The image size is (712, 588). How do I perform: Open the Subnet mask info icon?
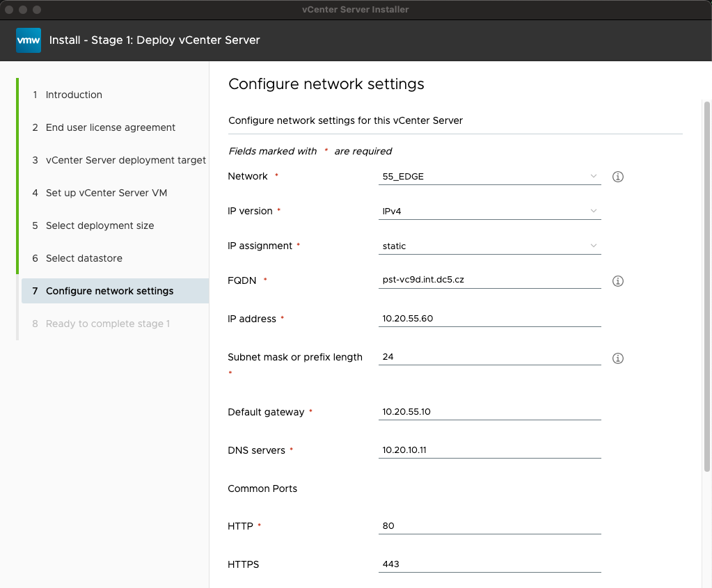coord(617,358)
